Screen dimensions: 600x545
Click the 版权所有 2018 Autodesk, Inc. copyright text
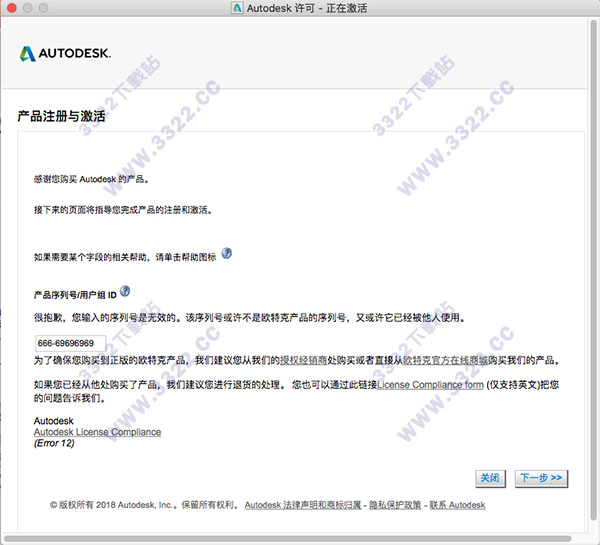pyautogui.click(x=144, y=505)
